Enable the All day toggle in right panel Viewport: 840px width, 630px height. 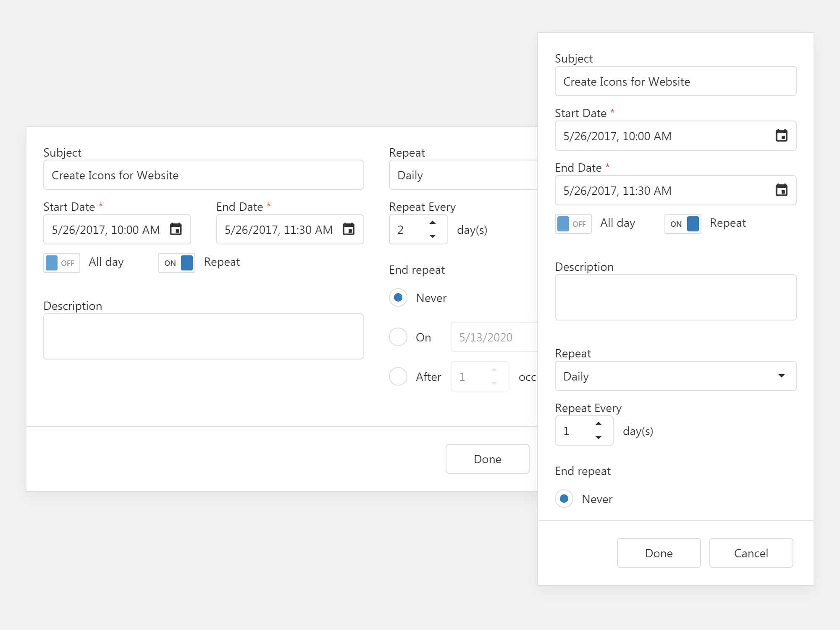tap(572, 224)
